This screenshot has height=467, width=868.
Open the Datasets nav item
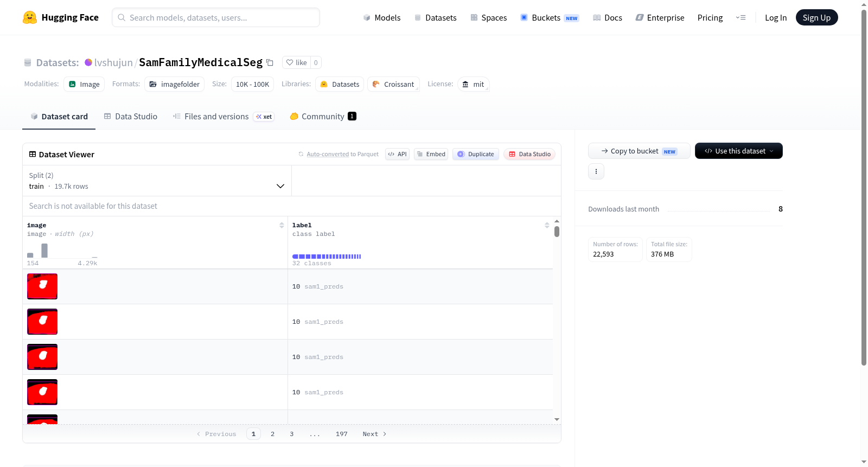[435, 17]
